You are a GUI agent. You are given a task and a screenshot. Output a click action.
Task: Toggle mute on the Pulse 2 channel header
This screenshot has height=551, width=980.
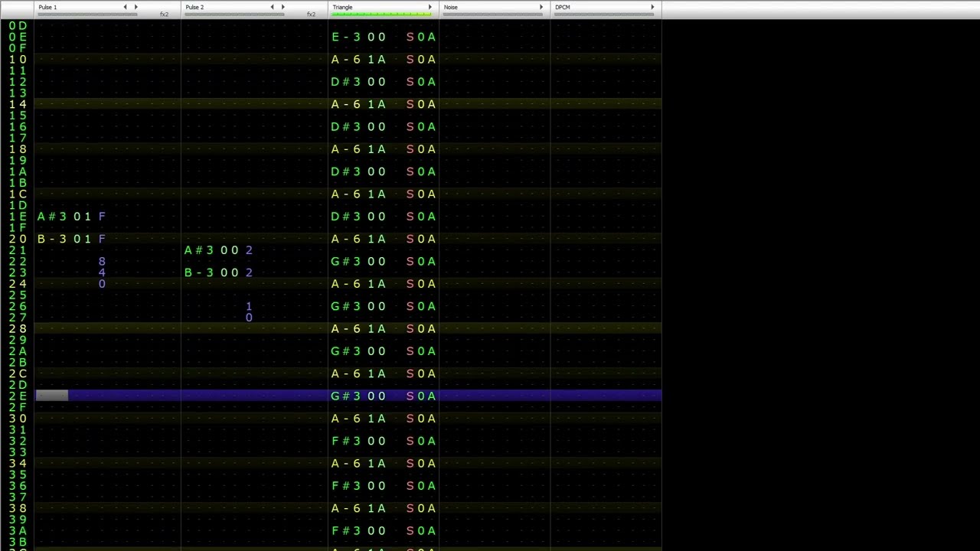[194, 7]
